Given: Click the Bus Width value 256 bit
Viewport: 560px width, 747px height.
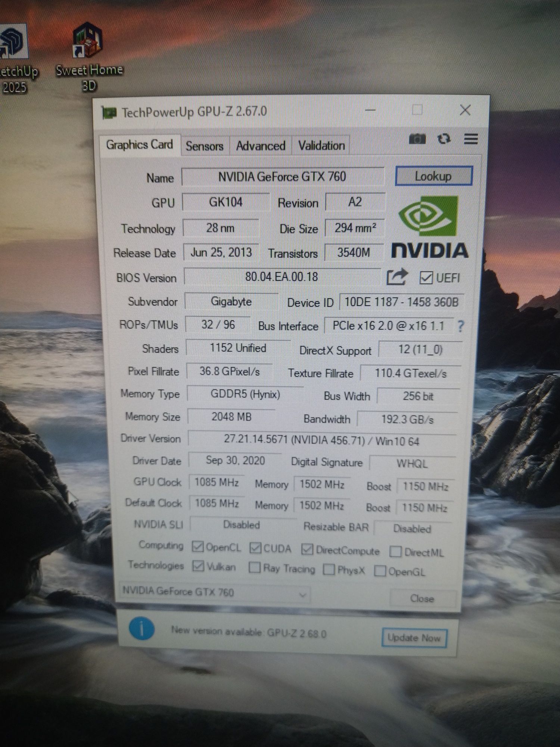Looking at the screenshot, I should 418,396.
